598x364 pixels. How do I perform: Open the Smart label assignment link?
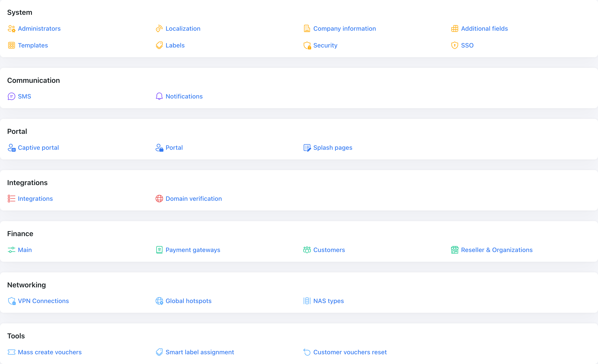pyautogui.click(x=200, y=352)
